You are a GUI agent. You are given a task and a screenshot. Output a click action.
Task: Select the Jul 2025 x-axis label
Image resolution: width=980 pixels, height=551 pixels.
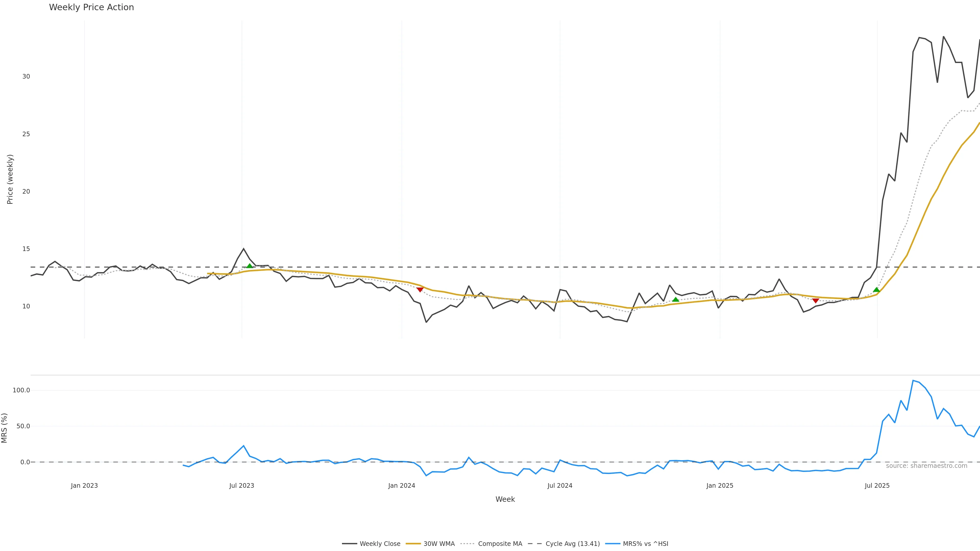[877, 486]
